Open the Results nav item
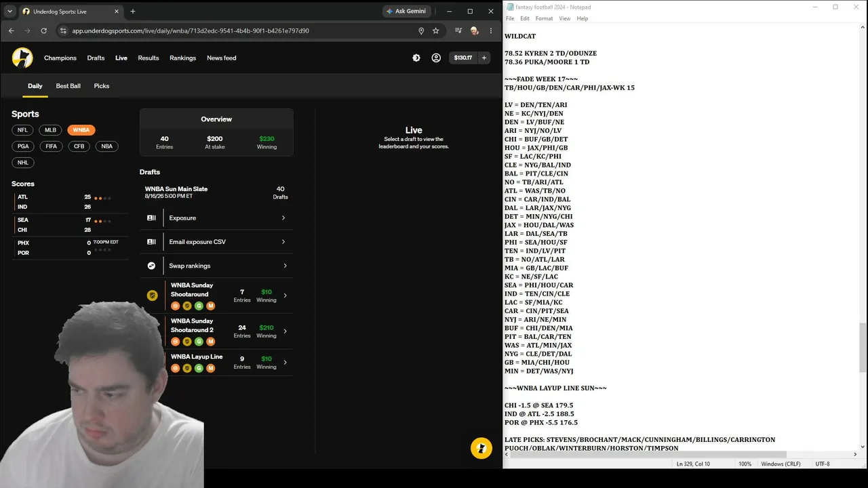868x488 pixels. (x=149, y=58)
